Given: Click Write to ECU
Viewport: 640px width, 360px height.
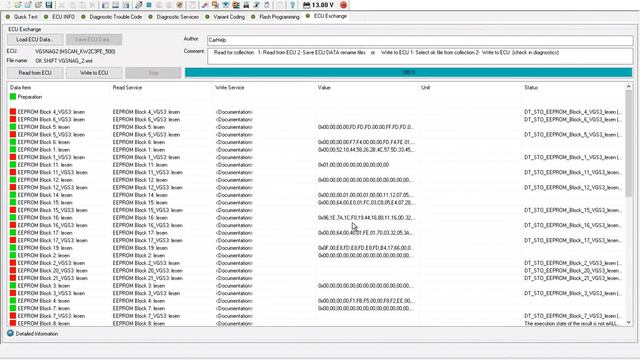Looking at the screenshot, I should [x=94, y=73].
